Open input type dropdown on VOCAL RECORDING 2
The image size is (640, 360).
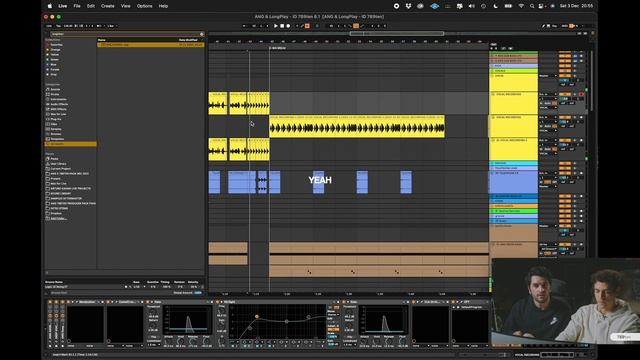pyautogui.click(x=548, y=140)
